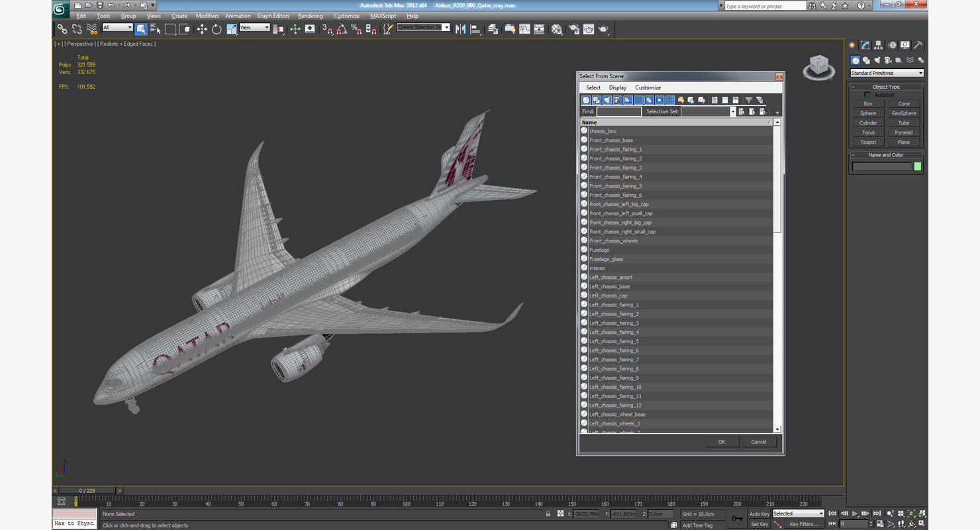Activate the Bind to Space Warp tool
980x530 pixels.
pos(92,29)
